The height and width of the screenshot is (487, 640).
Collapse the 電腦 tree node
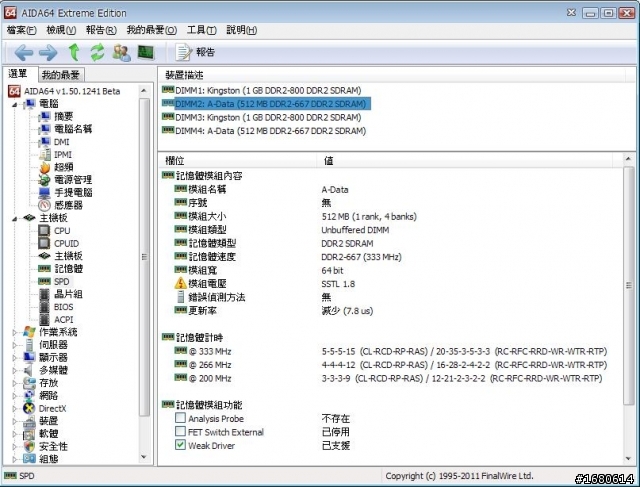(14, 105)
